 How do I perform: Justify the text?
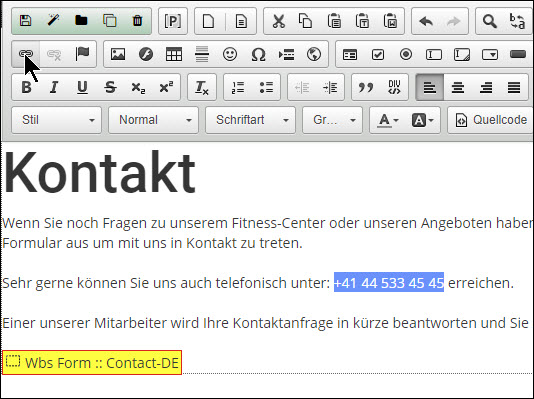(514, 87)
